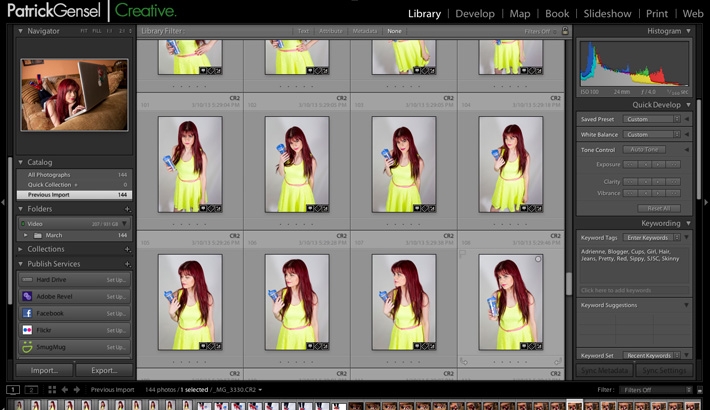
Task: Click the Import button
Action: pyautogui.click(x=44, y=370)
